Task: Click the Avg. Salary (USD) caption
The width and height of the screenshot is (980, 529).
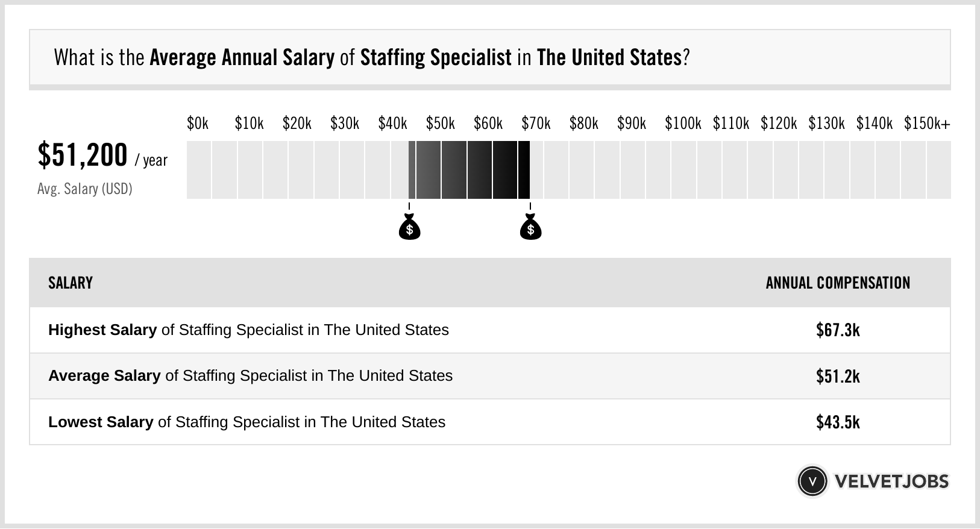Action: click(x=85, y=189)
